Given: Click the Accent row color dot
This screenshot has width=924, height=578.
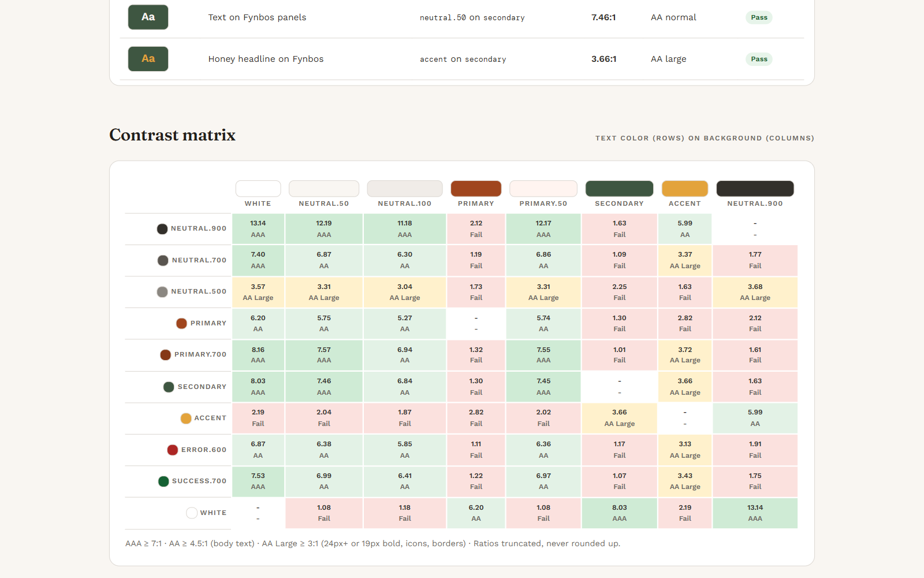Looking at the screenshot, I should pos(186,418).
